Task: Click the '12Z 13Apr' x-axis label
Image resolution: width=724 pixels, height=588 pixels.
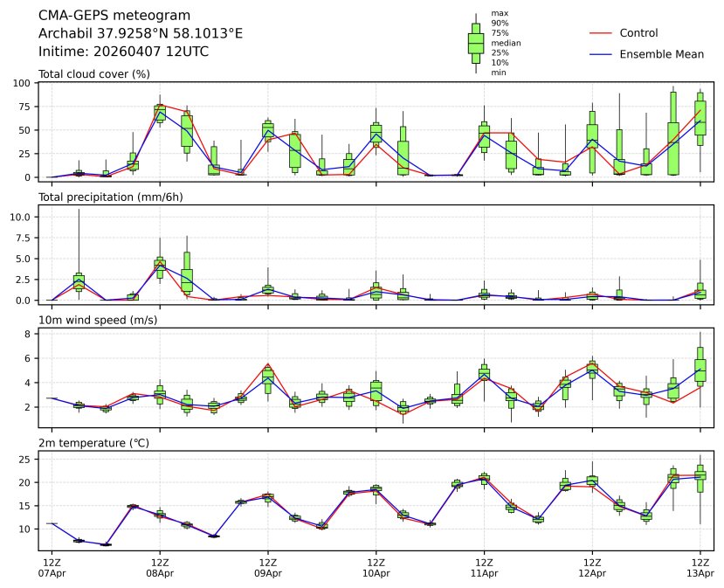Action: point(700,568)
